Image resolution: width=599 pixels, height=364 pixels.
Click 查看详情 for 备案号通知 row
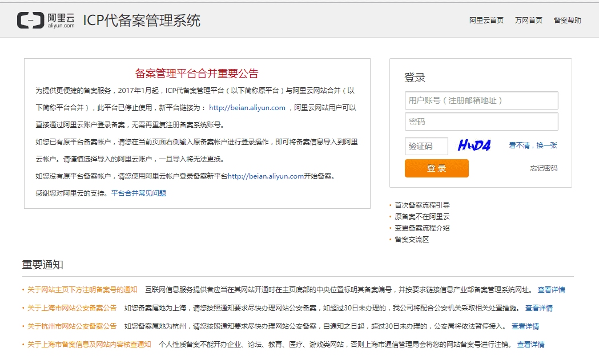coord(551,290)
